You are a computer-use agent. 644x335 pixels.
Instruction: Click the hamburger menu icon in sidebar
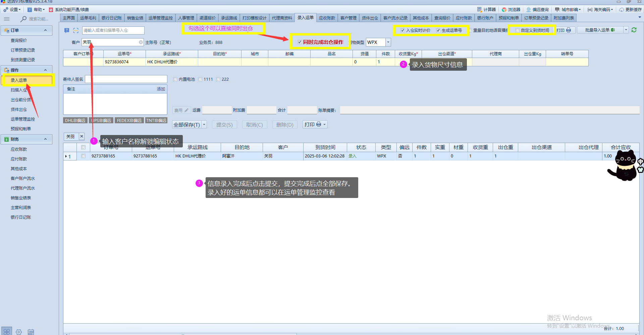pos(7,19)
